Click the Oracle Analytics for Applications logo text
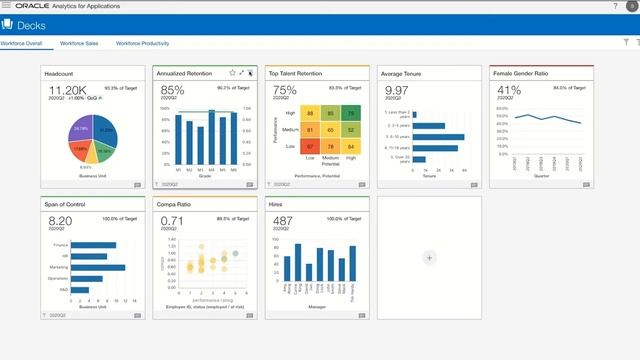Image resolution: width=640 pixels, height=360 pixels. [68, 6]
